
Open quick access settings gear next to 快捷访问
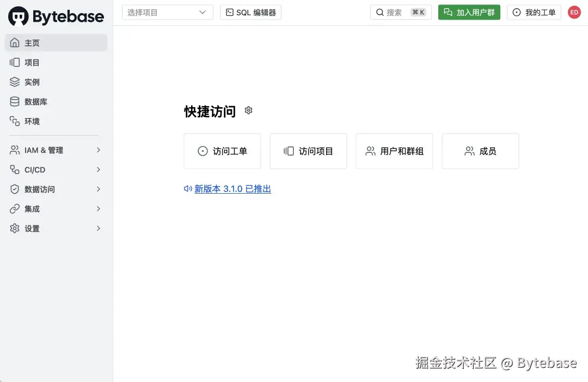pyautogui.click(x=248, y=110)
